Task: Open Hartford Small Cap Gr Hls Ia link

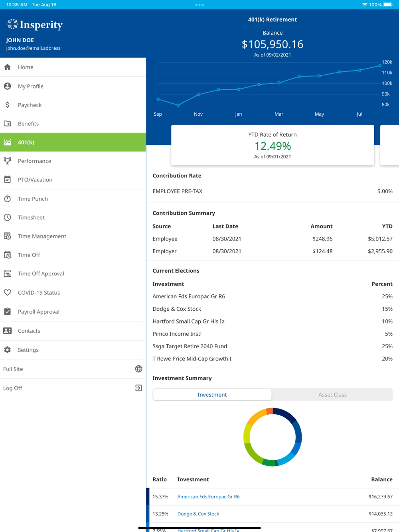Action: [208, 530]
